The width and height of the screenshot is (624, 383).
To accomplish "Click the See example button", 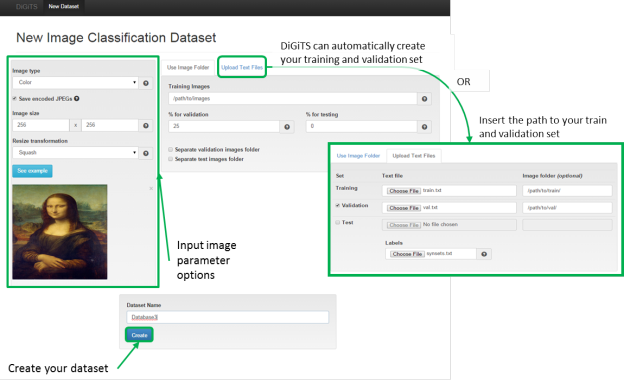I will point(32,171).
